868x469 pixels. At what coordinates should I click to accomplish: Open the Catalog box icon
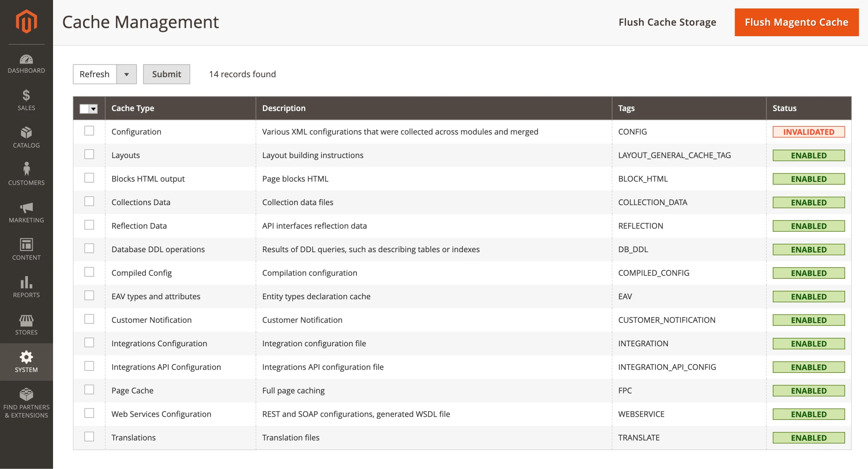27,133
